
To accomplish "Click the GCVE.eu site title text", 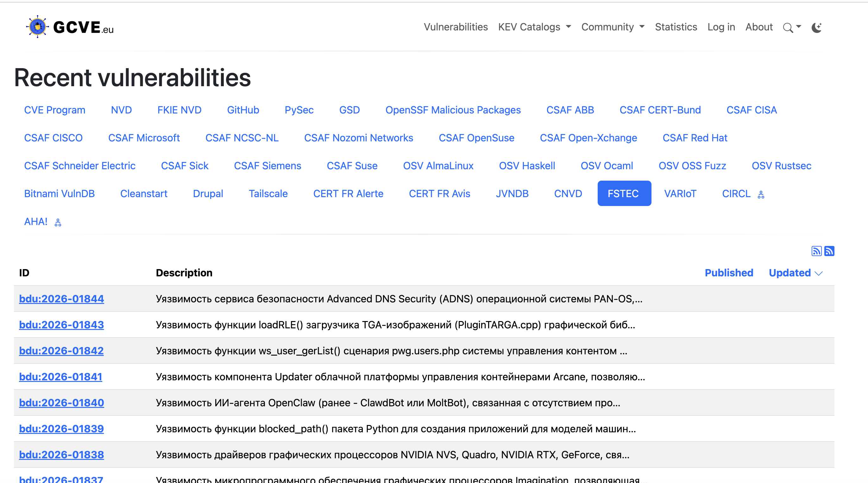I will click(83, 27).
